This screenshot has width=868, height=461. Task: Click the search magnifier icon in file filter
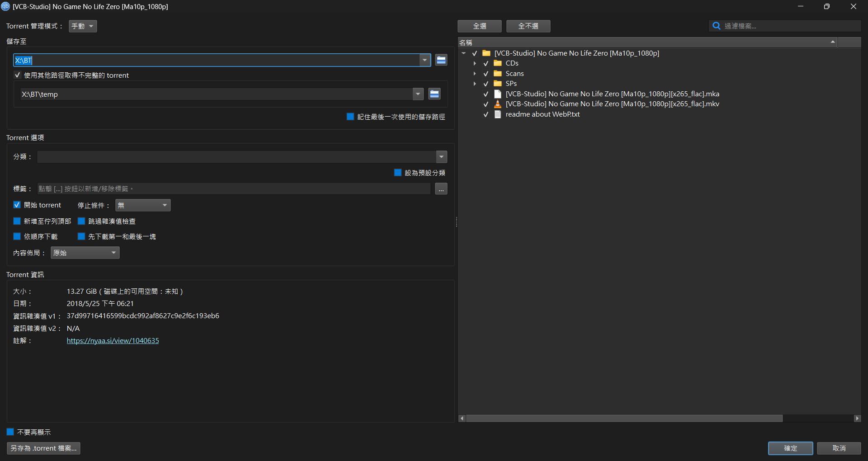(x=716, y=26)
